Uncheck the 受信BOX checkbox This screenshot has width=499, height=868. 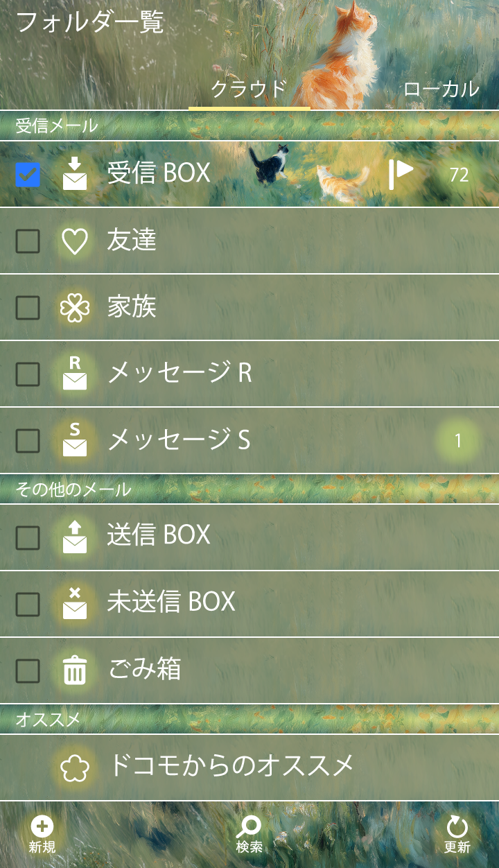point(28,175)
